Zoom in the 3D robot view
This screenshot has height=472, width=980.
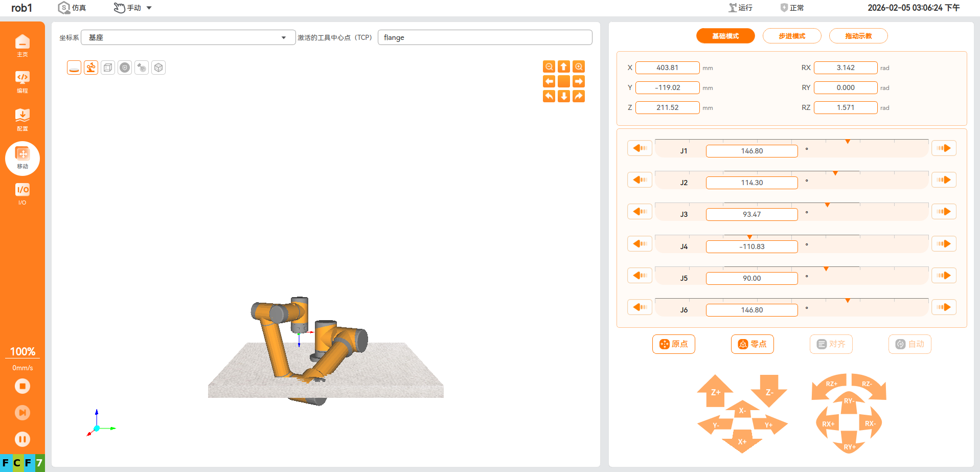point(579,66)
